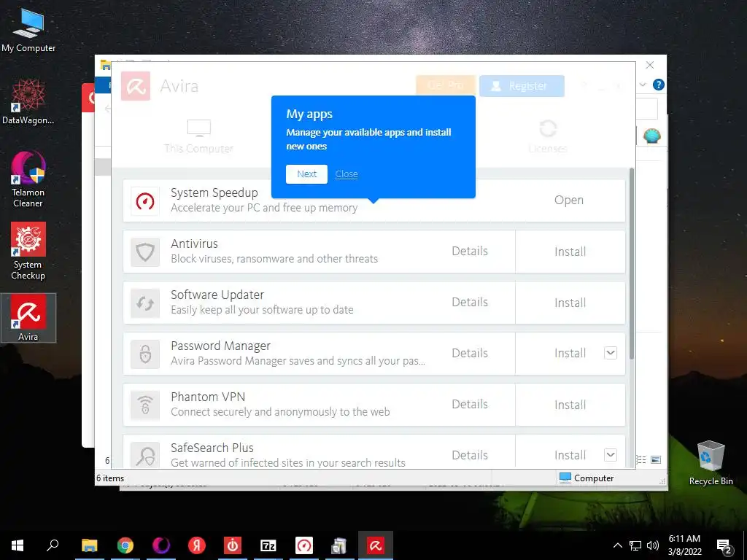Image resolution: width=747 pixels, height=560 pixels.
Task: Expand Password Manager install options dropdown
Action: click(611, 353)
